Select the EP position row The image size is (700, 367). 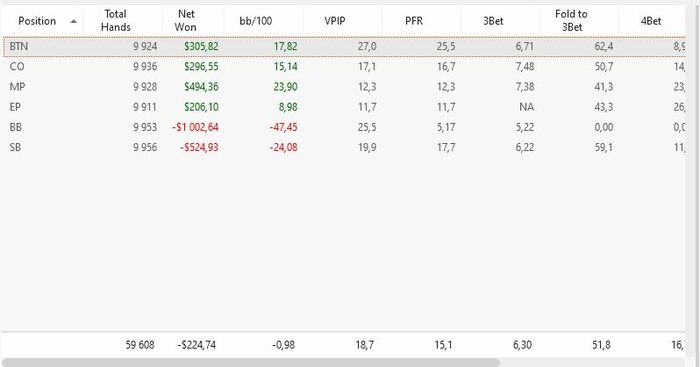pyautogui.click(x=344, y=107)
